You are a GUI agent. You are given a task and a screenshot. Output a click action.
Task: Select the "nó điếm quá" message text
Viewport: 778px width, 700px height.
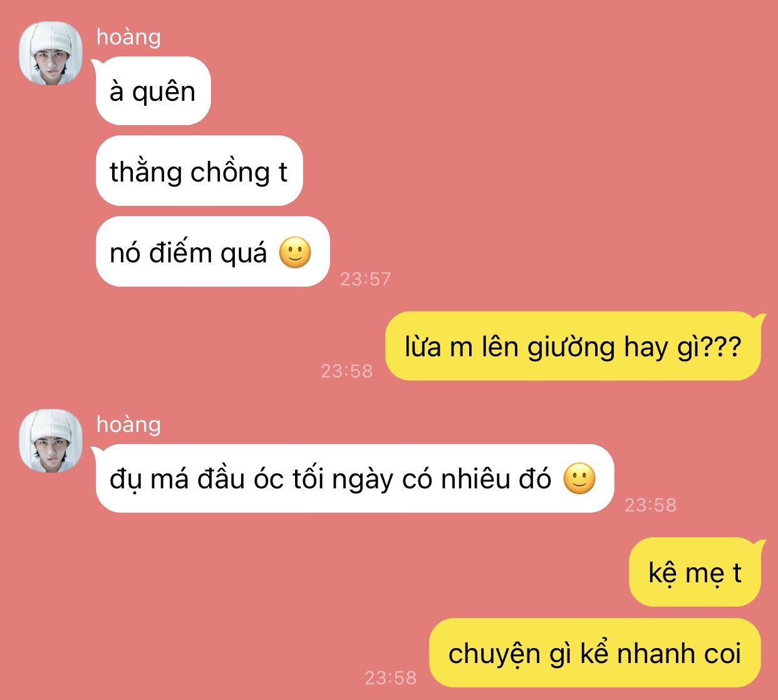coord(188,253)
